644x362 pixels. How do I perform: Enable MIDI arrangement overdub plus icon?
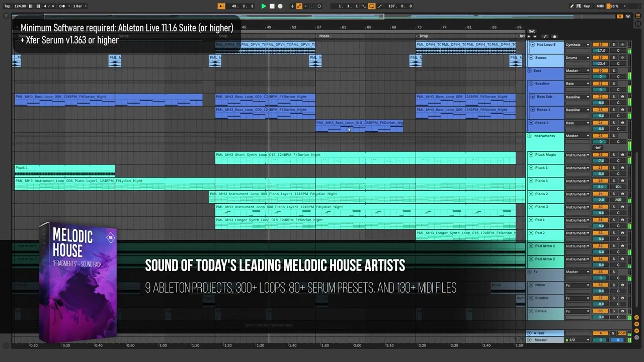pos(292,6)
